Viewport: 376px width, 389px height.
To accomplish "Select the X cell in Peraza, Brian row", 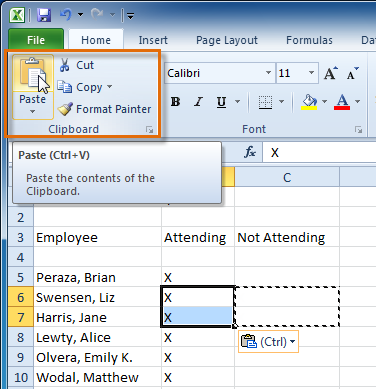I will 198,277.
